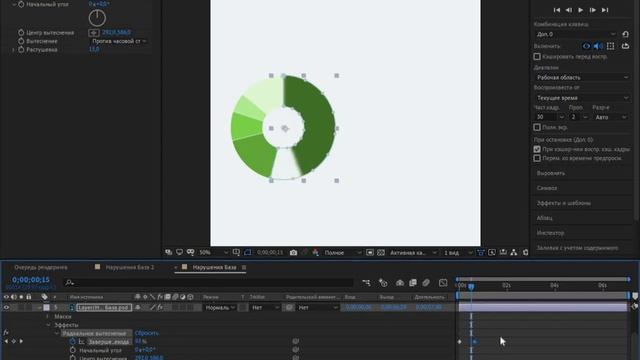This screenshot has height=360, width=640.
Task: Pick wipe center point with crosshair button
Action: click(x=93, y=33)
